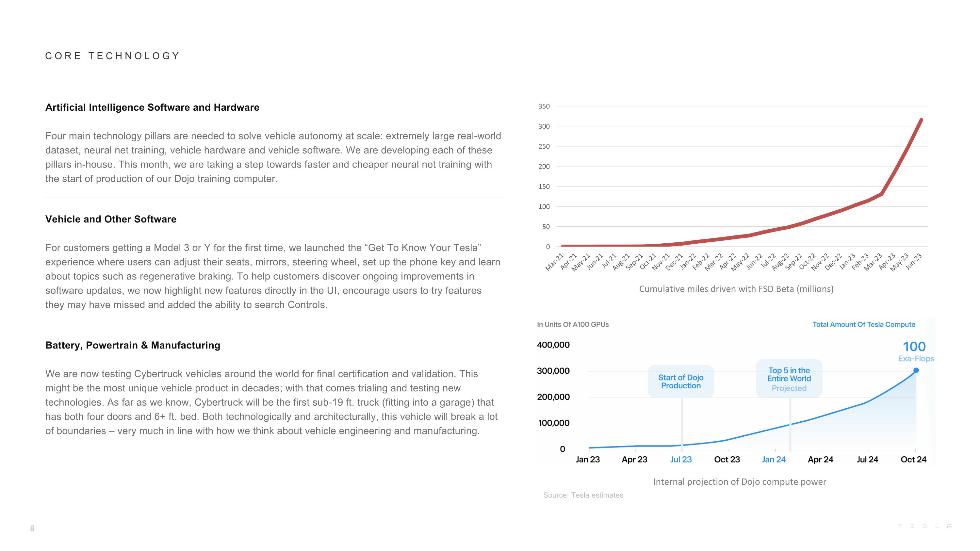Select the 'Start of Dojo Production' callout
The image size is (980, 551).
(681, 381)
